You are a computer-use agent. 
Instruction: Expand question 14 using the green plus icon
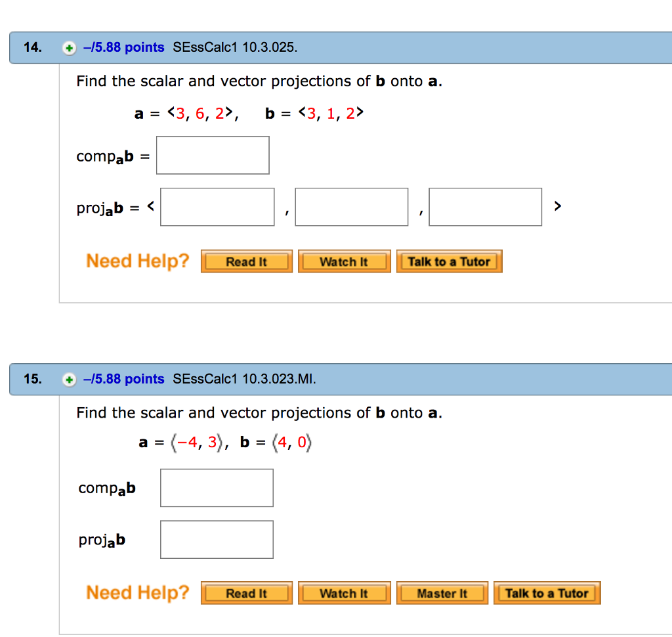pyautogui.click(x=69, y=47)
